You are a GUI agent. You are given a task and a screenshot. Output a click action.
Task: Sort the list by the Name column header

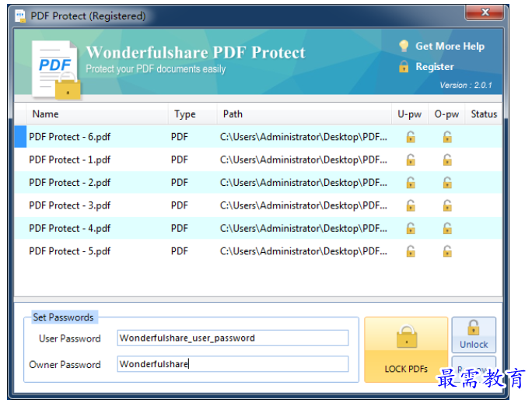pyautogui.click(x=96, y=114)
